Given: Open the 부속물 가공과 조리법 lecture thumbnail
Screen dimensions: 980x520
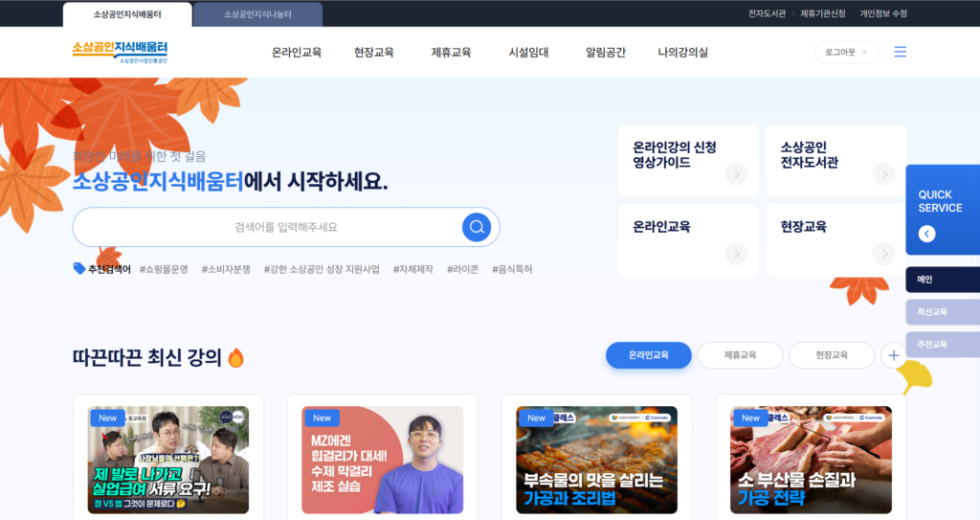Looking at the screenshot, I should [597, 460].
